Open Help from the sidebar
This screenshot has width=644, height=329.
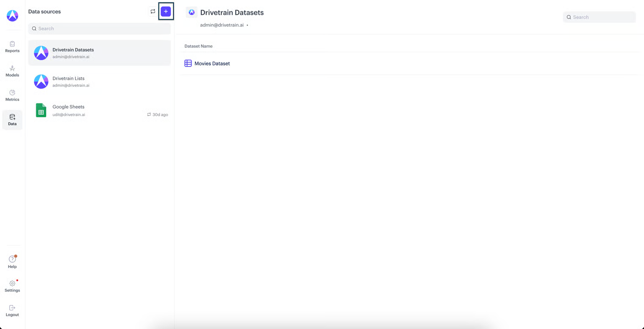[x=12, y=262]
